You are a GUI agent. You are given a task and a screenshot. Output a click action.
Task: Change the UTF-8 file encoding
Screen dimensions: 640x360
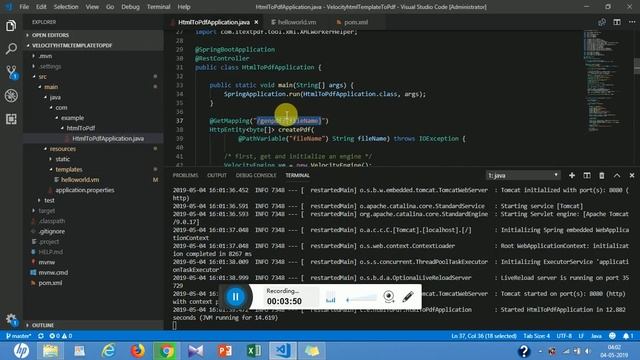point(564,336)
